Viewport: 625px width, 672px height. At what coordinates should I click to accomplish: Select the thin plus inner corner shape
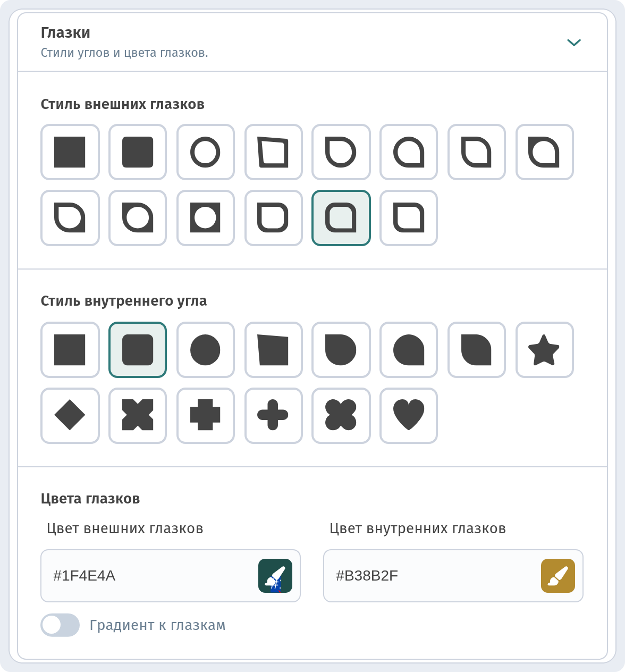274,416
